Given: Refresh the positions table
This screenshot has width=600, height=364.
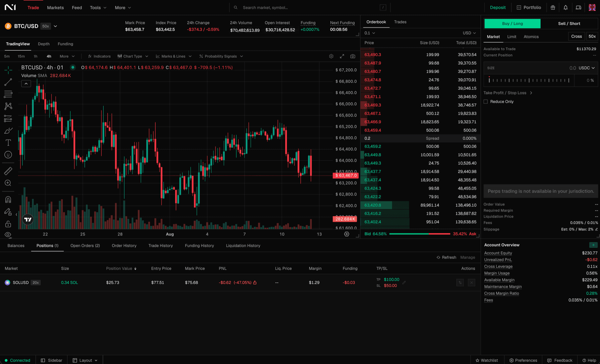Looking at the screenshot, I should point(446,257).
